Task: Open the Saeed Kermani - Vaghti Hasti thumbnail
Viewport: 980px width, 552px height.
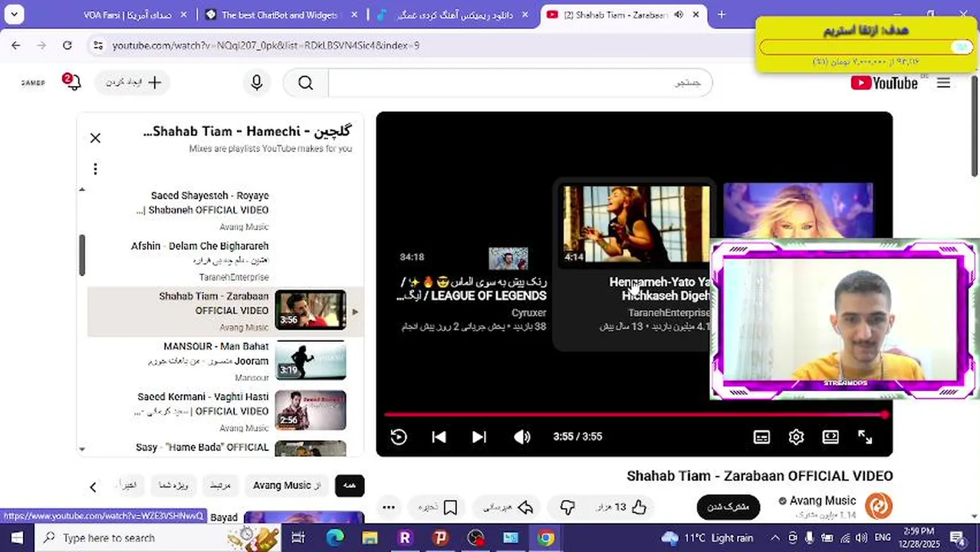Action: [x=311, y=410]
